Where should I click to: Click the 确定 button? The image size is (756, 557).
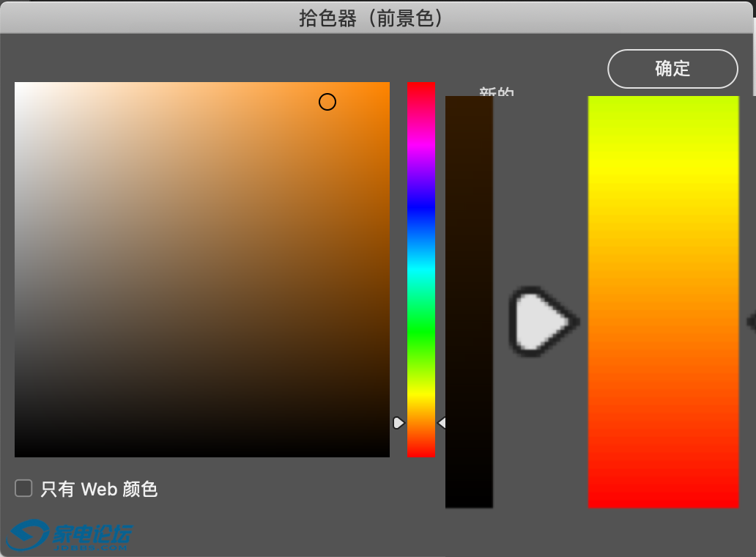coord(672,69)
